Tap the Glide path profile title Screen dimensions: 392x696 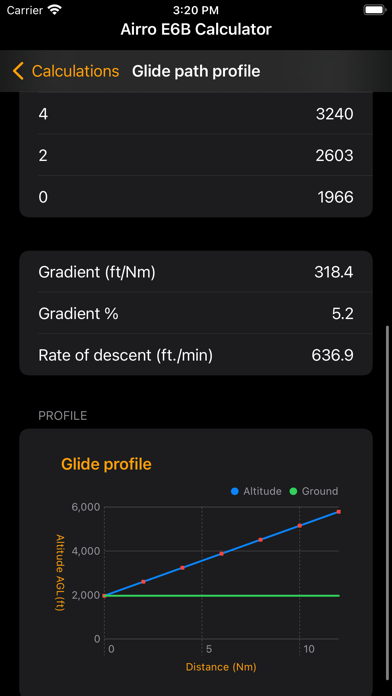[x=196, y=71]
